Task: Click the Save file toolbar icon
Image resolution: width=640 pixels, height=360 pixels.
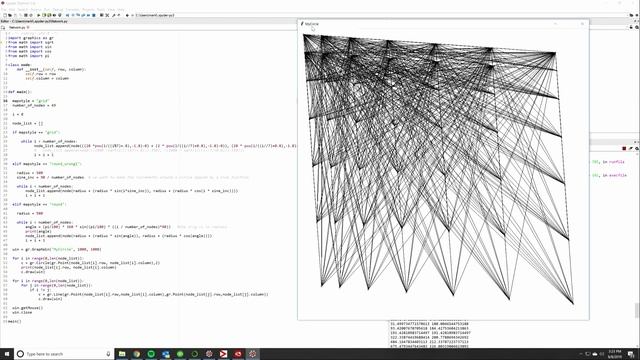Action: [15, 15]
